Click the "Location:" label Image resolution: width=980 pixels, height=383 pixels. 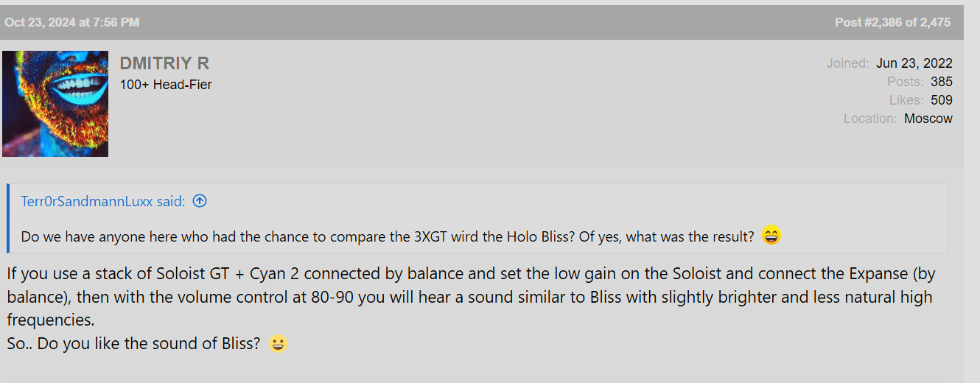(x=870, y=119)
